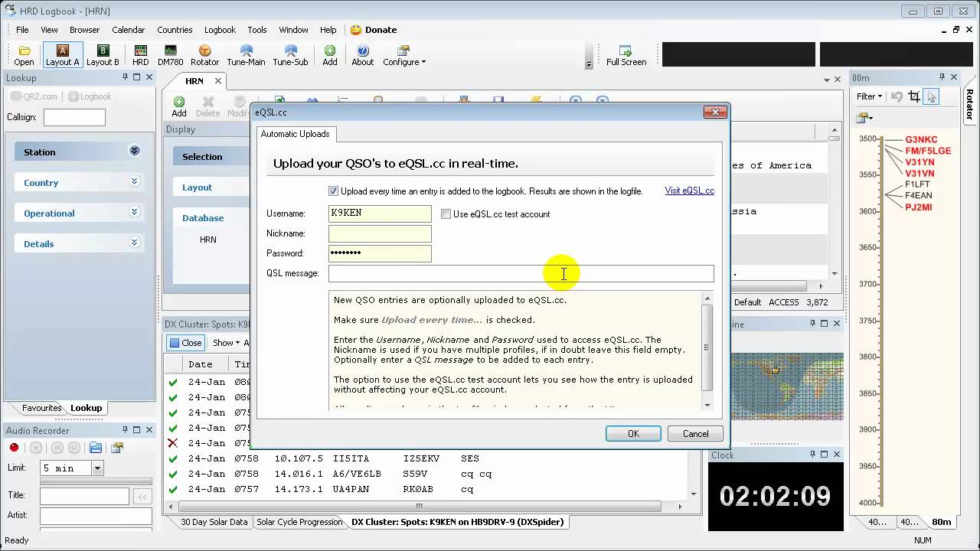Select the Automatic Uploads tab
Image resolution: width=980 pixels, height=551 pixels.
tap(295, 134)
